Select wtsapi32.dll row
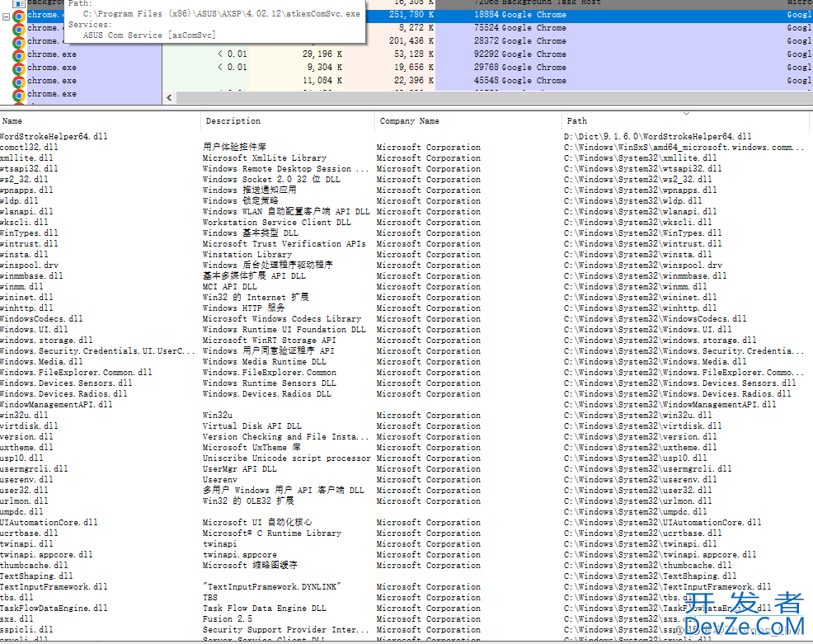Image resolution: width=813 pixels, height=644 pixels. [x=406, y=168]
